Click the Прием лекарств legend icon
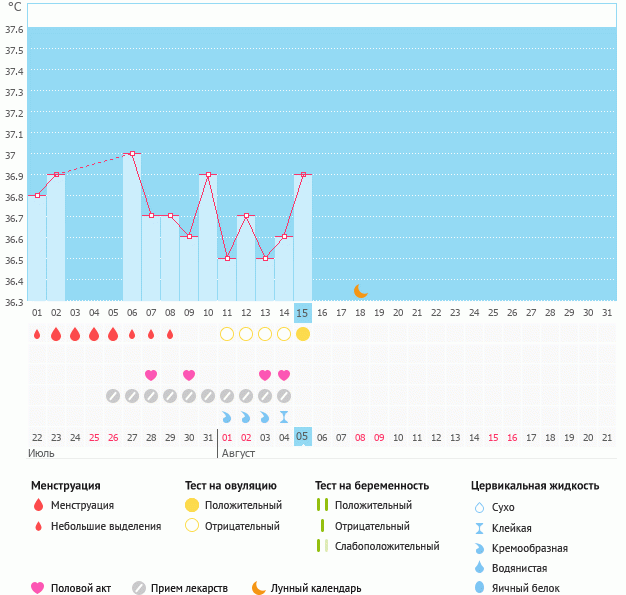 click(x=139, y=588)
